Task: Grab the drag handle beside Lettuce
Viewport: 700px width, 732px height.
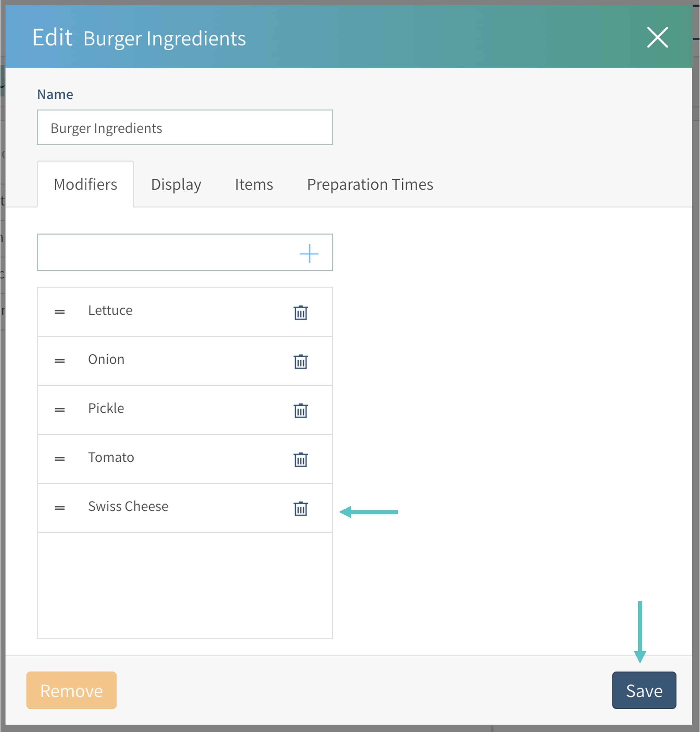Action: [60, 312]
